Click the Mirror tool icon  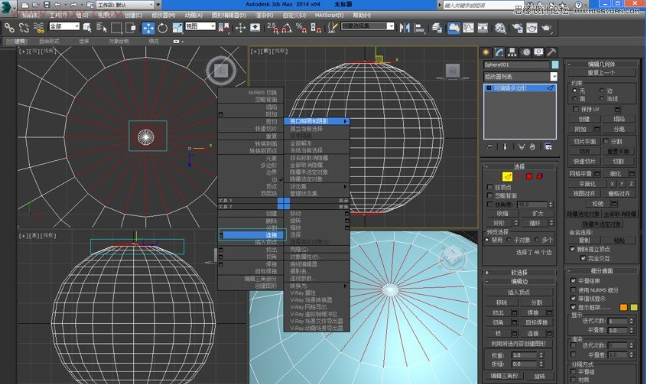(x=405, y=28)
